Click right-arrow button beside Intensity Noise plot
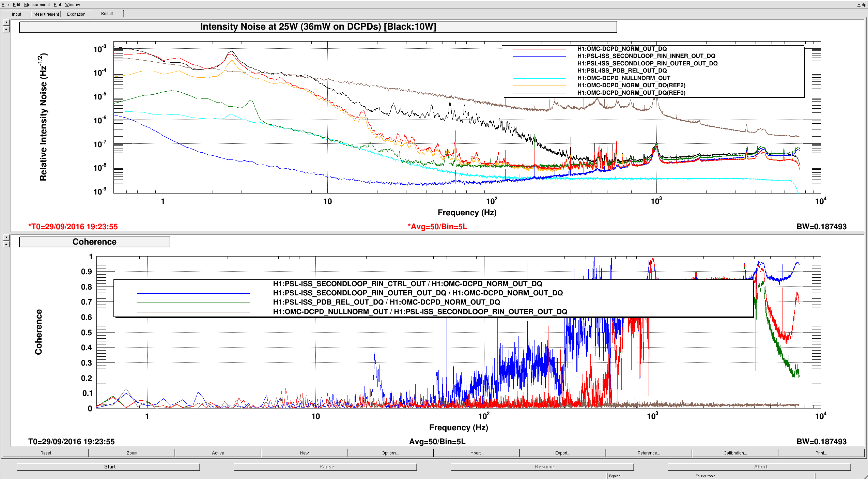Image resolution: width=868 pixels, height=479 pixels. pos(6,22)
